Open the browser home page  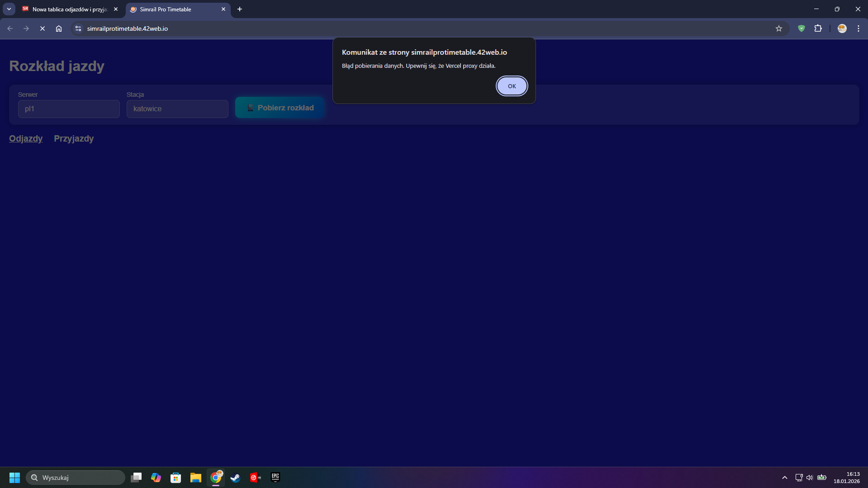coord(59,28)
